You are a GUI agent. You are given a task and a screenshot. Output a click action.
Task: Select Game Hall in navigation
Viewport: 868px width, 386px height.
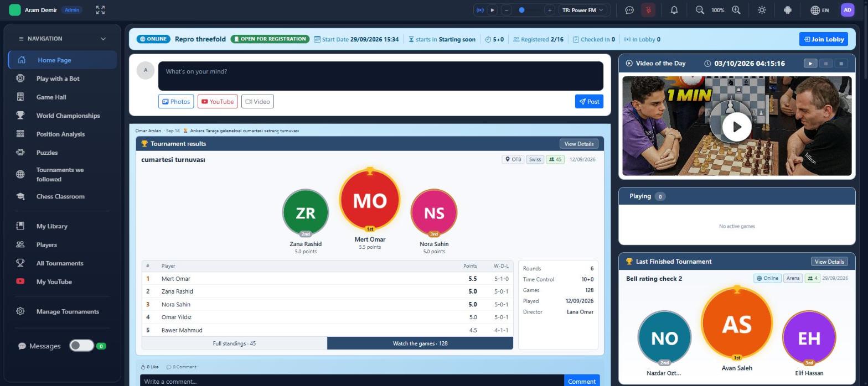point(63,97)
